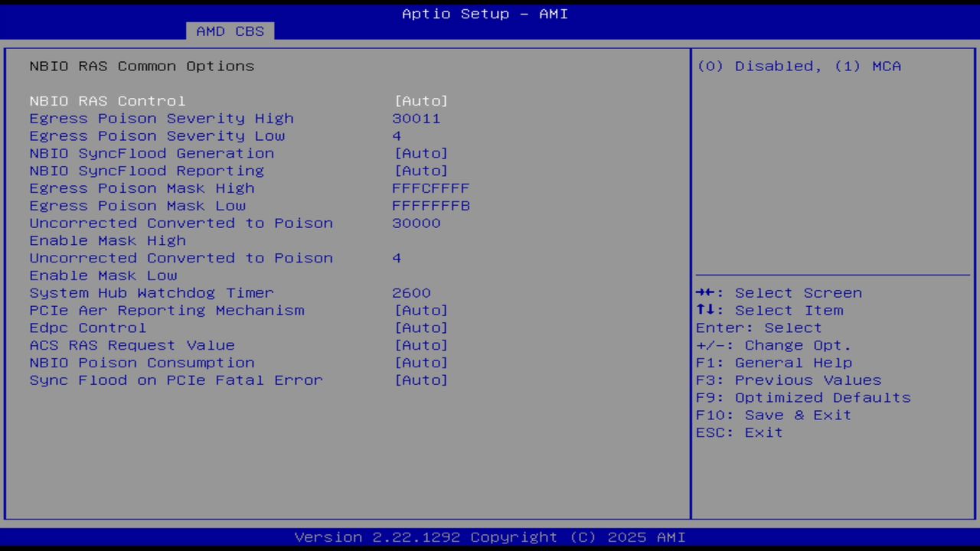Open the AMD CBS tab
Image resolution: width=980 pixels, height=551 pixels.
(230, 31)
